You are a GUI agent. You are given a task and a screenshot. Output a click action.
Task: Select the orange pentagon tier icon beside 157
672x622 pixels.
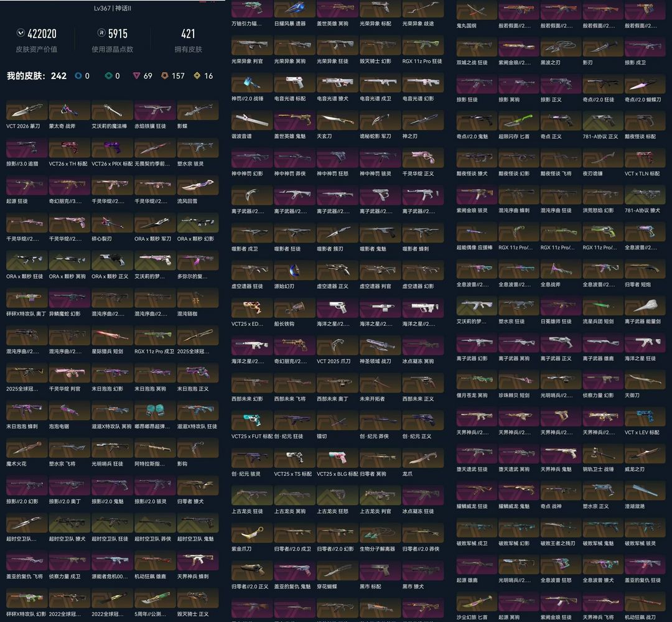[x=165, y=76]
